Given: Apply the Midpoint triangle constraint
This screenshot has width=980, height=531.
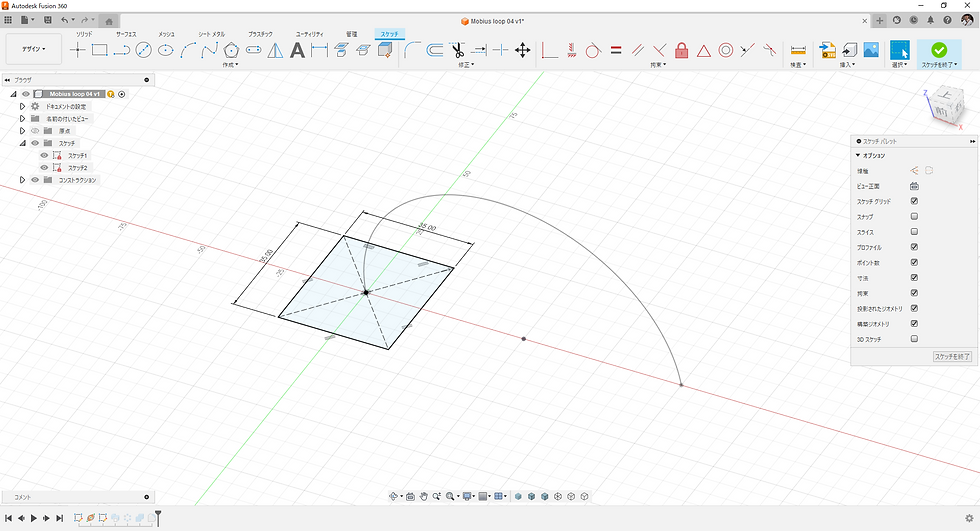Looking at the screenshot, I should 704,50.
